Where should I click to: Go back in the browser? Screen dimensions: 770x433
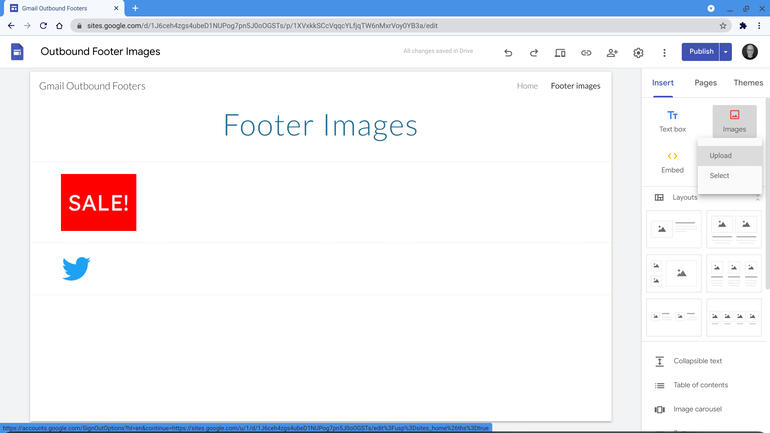11,26
